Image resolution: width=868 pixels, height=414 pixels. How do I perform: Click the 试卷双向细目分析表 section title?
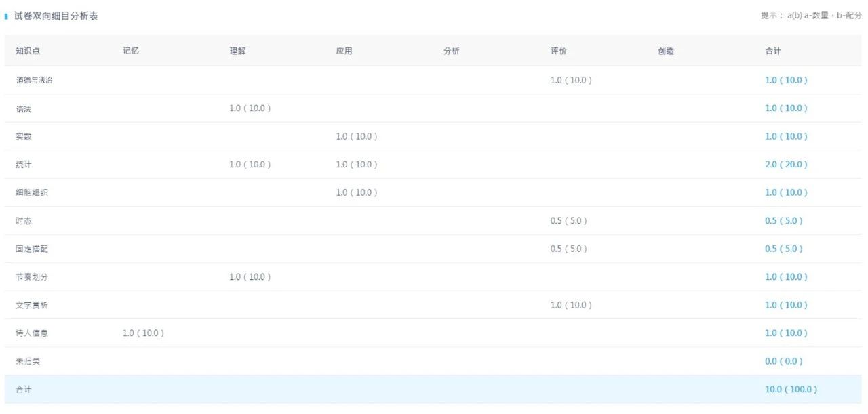[56, 16]
